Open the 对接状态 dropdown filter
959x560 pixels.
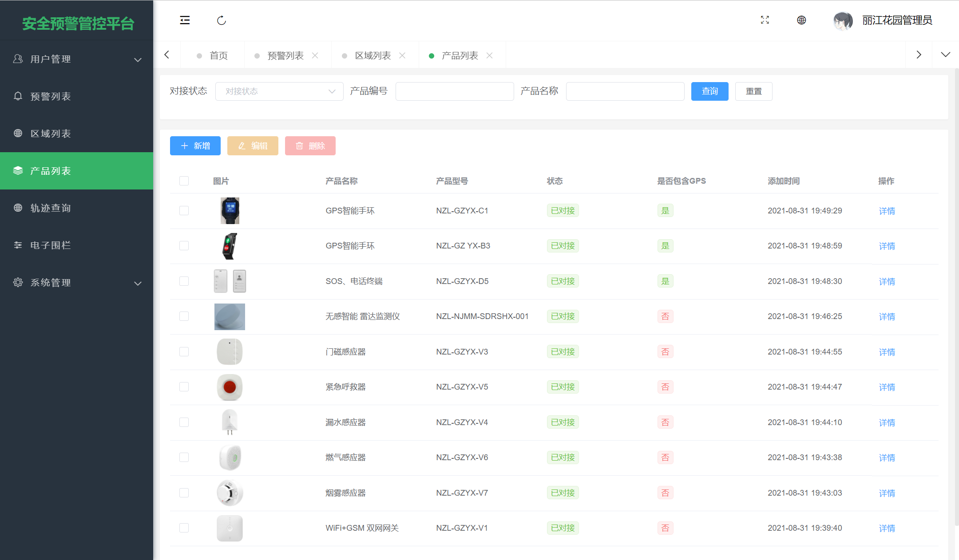tap(279, 91)
